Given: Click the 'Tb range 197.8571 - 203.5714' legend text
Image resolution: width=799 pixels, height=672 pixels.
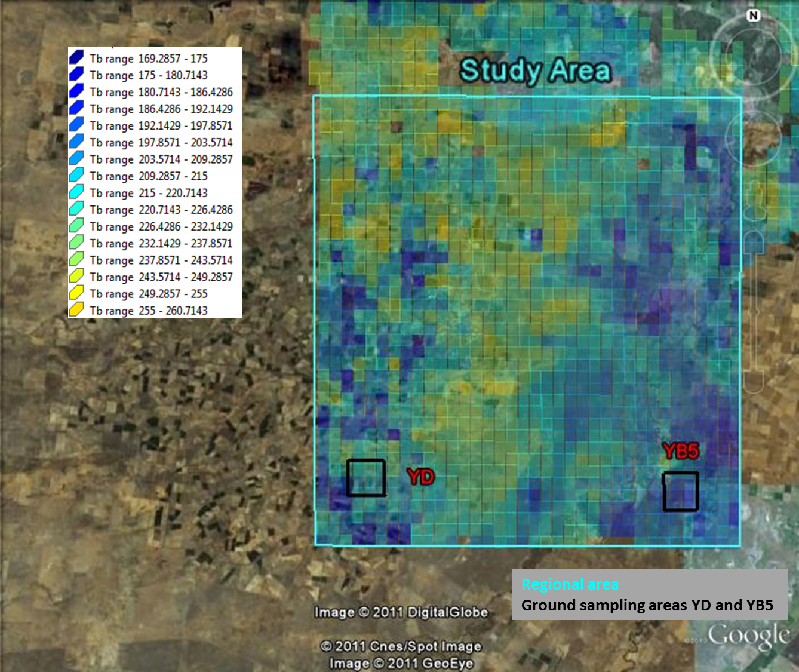Looking at the screenshot, I should click(x=161, y=142).
